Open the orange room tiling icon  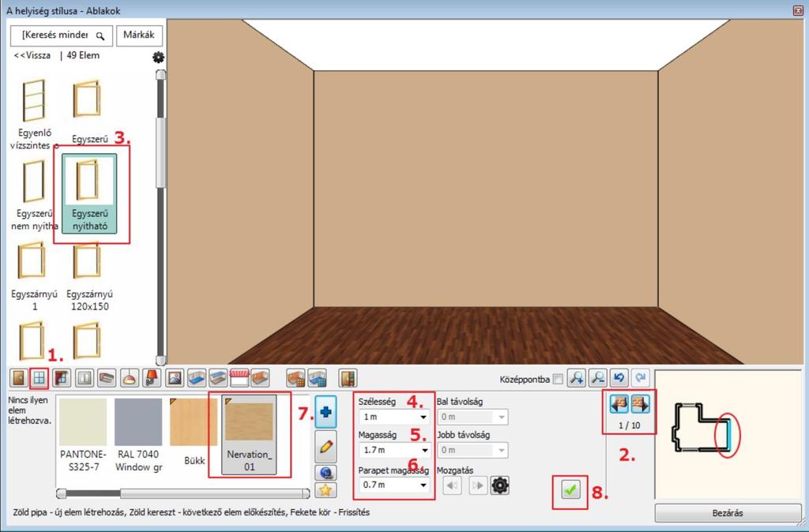pos(295,378)
